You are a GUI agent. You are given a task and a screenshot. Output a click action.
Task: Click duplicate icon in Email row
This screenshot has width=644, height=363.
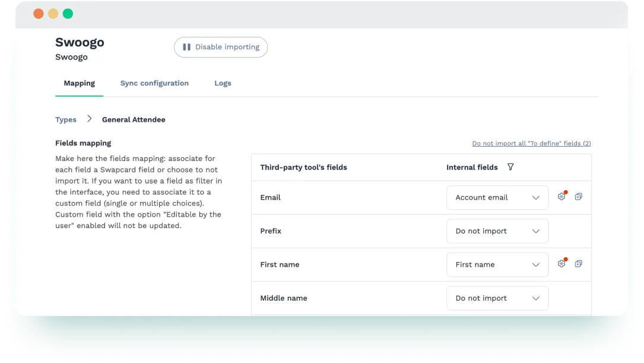click(578, 197)
